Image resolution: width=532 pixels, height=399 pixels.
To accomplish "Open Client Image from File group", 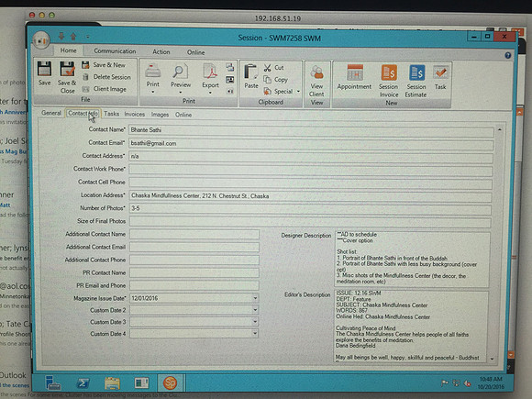I will [105, 89].
